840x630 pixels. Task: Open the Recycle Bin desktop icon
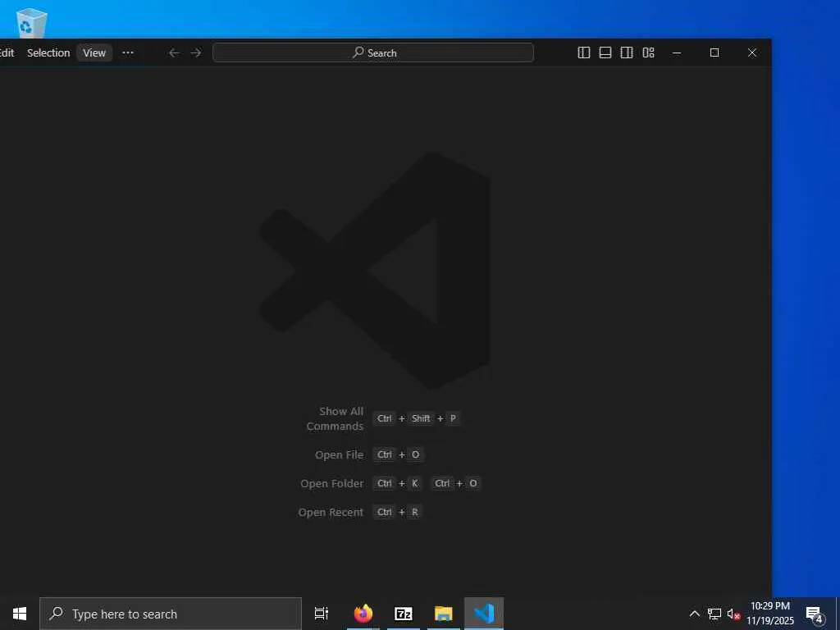point(30,22)
